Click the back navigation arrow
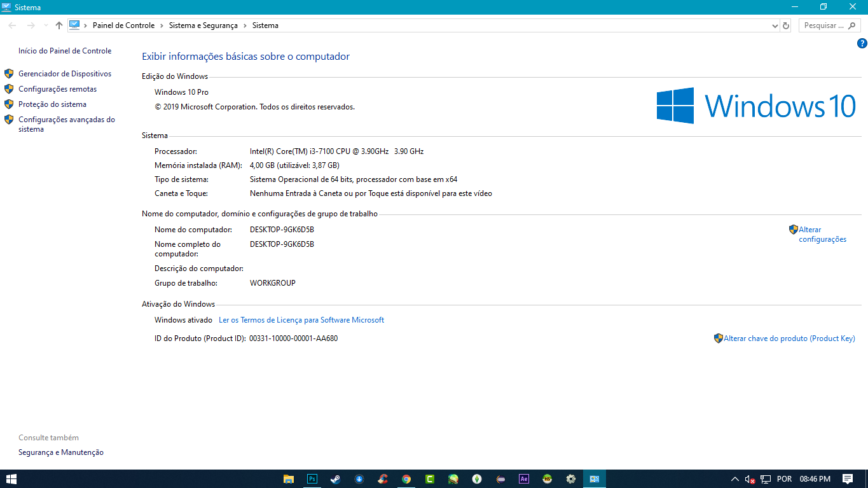This screenshot has width=868, height=488. (12, 25)
